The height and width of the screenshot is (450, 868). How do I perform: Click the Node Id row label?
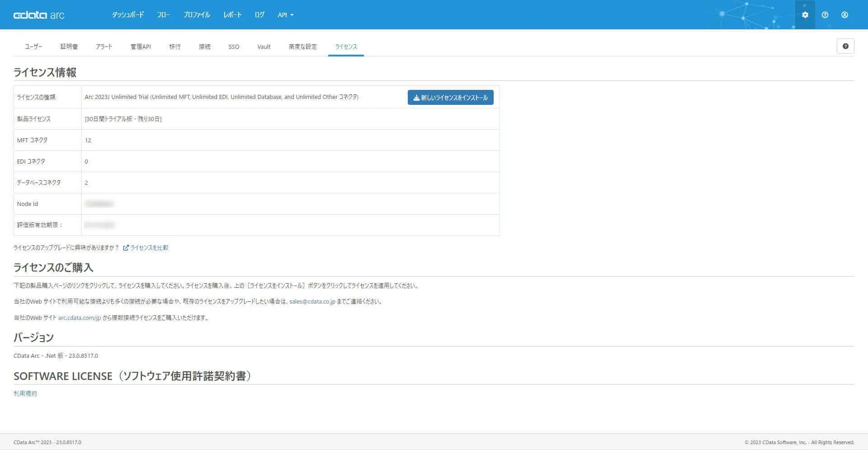28,204
